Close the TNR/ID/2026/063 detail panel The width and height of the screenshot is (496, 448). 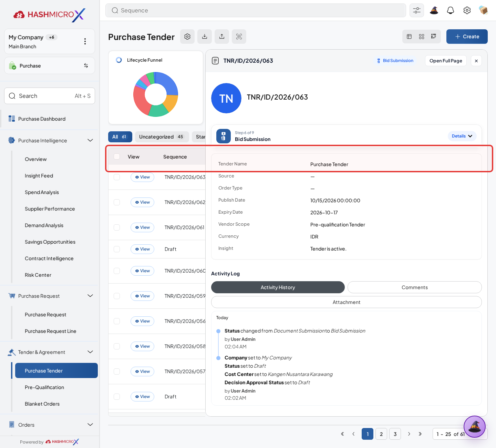pyautogui.click(x=476, y=61)
